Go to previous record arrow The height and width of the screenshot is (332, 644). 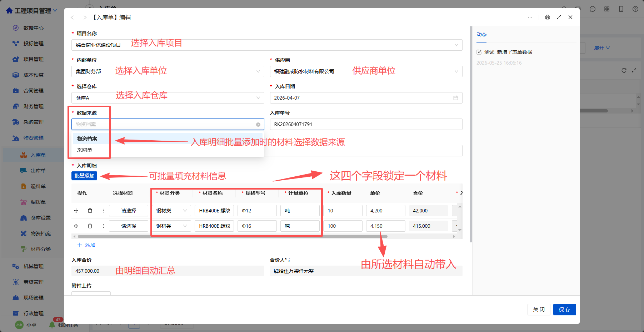pos(72,17)
